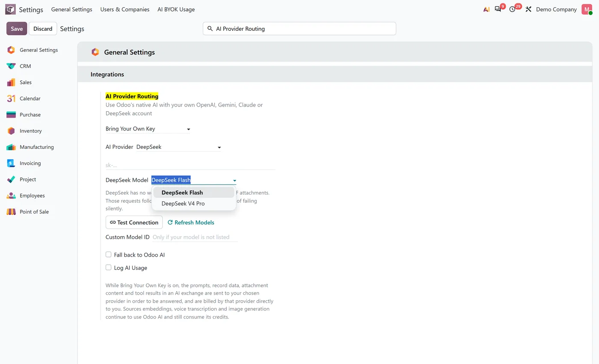Screen dimensions: 599x364
Task: Click the Calendar app icon
Action: [11, 99]
